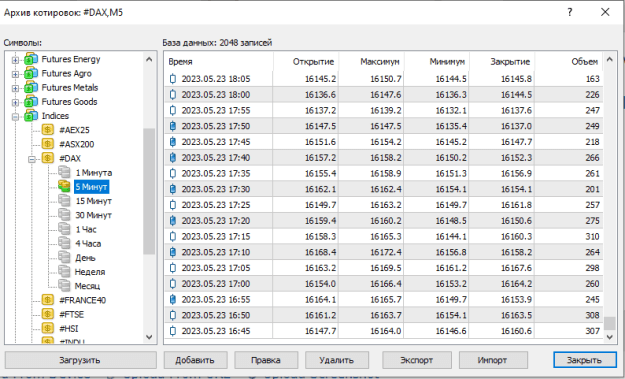The height and width of the screenshot is (379, 625).
Task: Sort by the Закрытие column header
Action: click(x=502, y=62)
